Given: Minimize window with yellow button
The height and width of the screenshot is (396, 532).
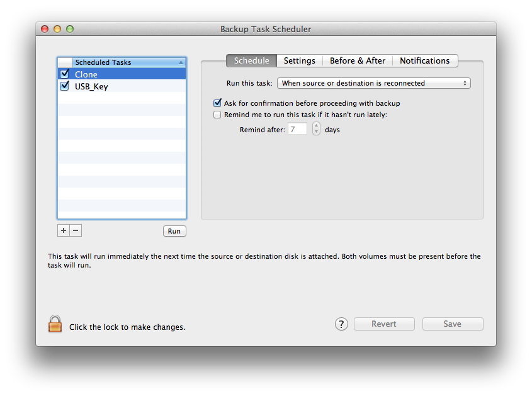Looking at the screenshot, I should pyautogui.click(x=57, y=29).
